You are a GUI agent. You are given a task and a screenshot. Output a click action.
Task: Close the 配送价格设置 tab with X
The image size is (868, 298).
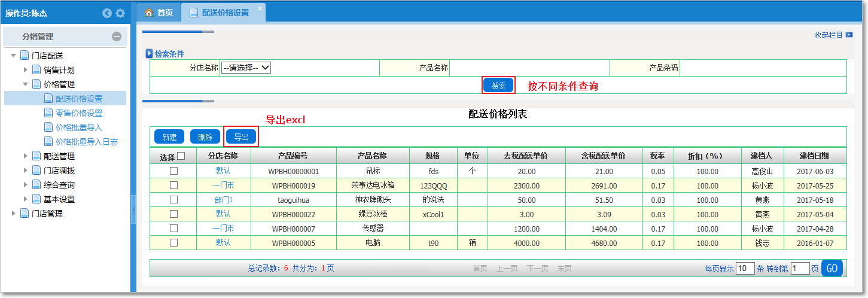pyautogui.click(x=260, y=8)
